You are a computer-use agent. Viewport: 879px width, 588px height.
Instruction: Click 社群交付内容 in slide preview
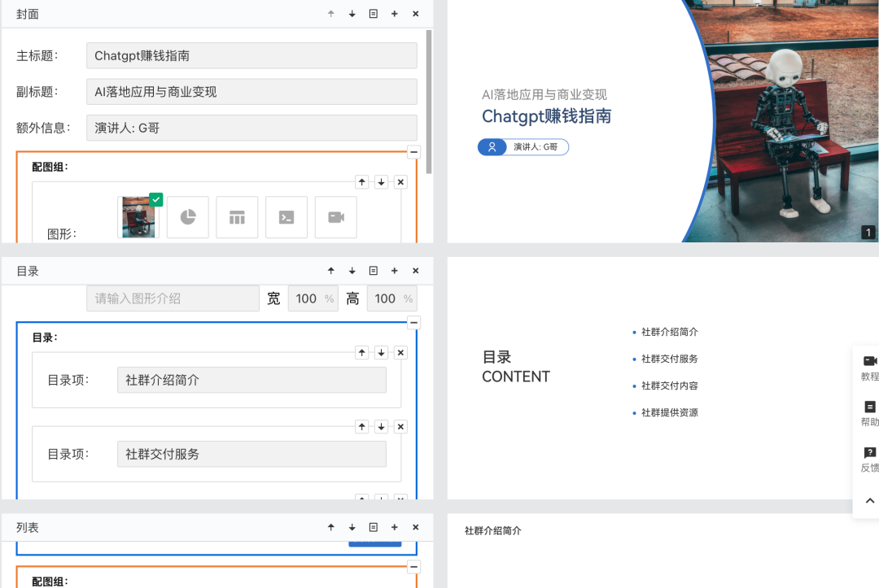click(669, 385)
